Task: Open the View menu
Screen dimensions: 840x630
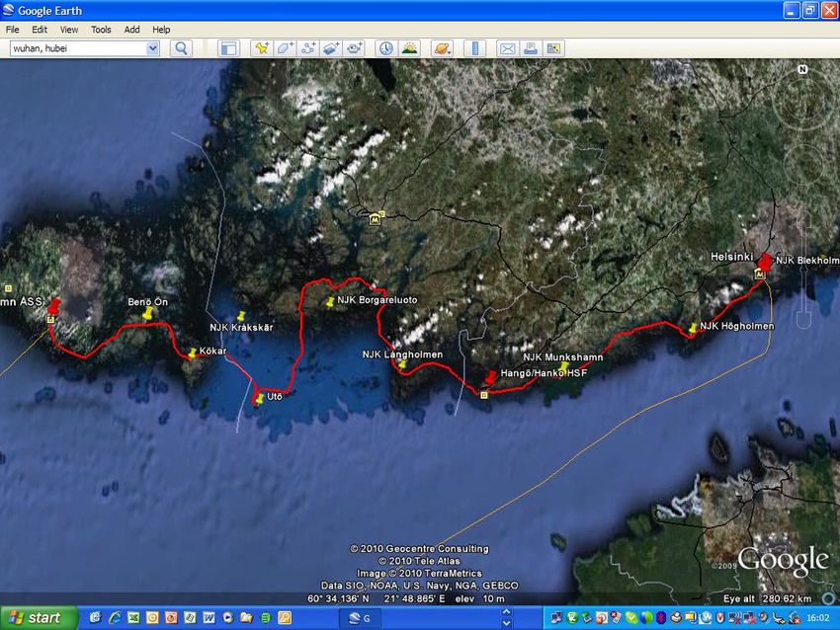Action: point(68,30)
